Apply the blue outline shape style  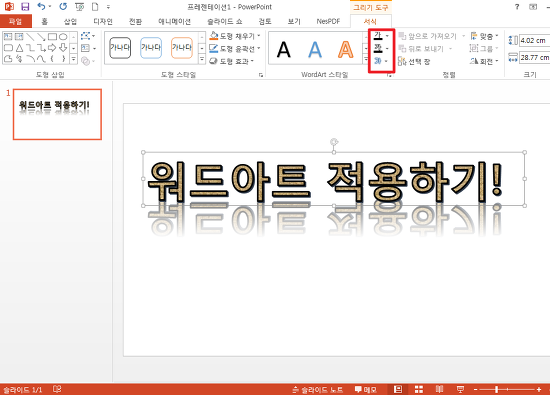pos(151,47)
